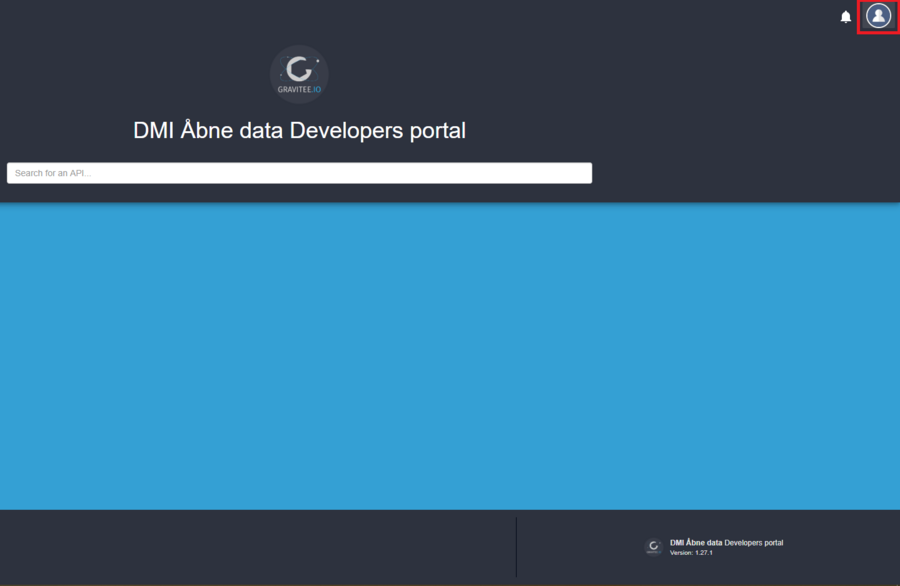Viewport: 900px width, 586px height.
Task: Click the round Gravitee.io logo in header
Action: 299,74
